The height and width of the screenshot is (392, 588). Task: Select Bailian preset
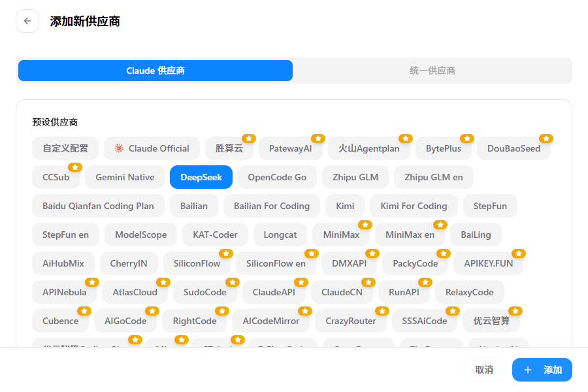pyautogui.click(x=194, y=206)
